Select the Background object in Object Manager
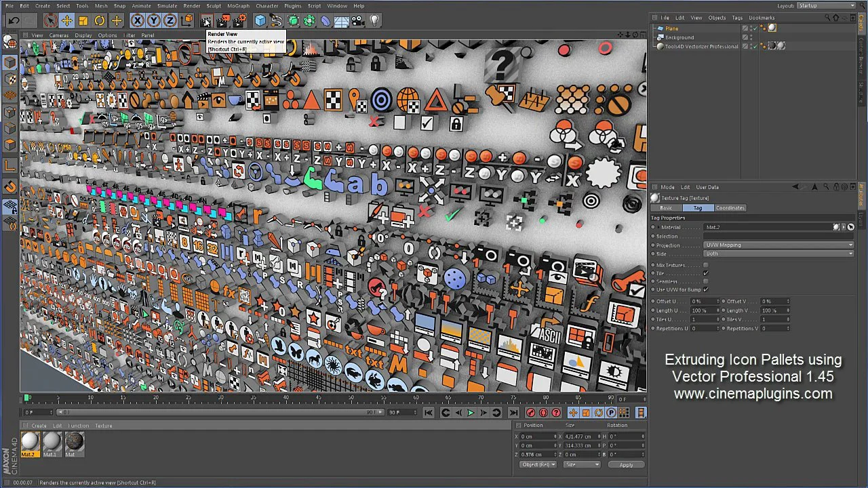 pos(679,37)
